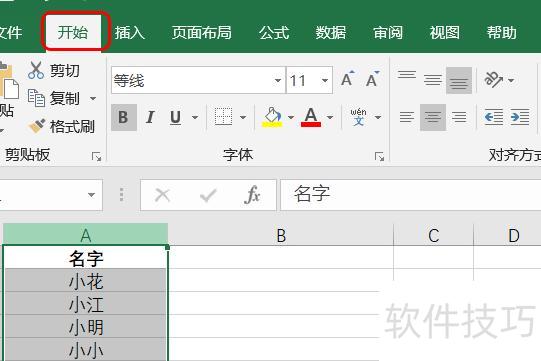Select cell containing 小江
Image resolution: width=541 pixels, height=361 pixels.
tap(86, 303)
